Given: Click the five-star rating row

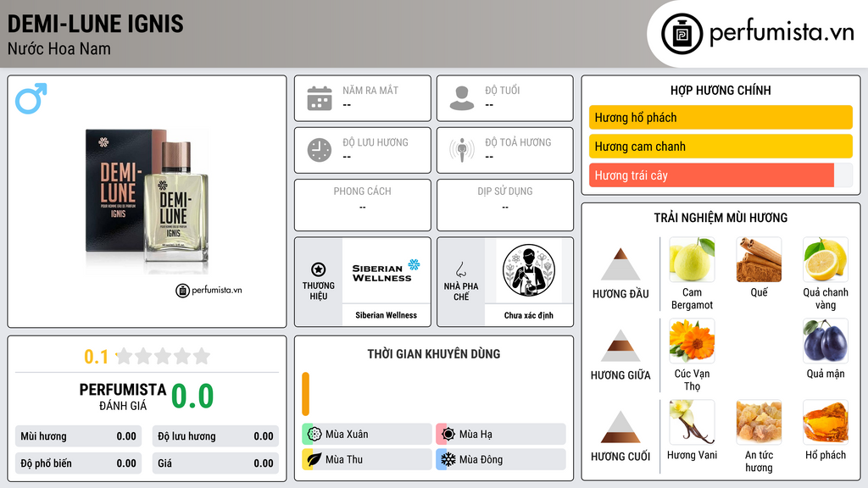Looking at the screenshot, I should pyautogui.click(x=163, y=356).
